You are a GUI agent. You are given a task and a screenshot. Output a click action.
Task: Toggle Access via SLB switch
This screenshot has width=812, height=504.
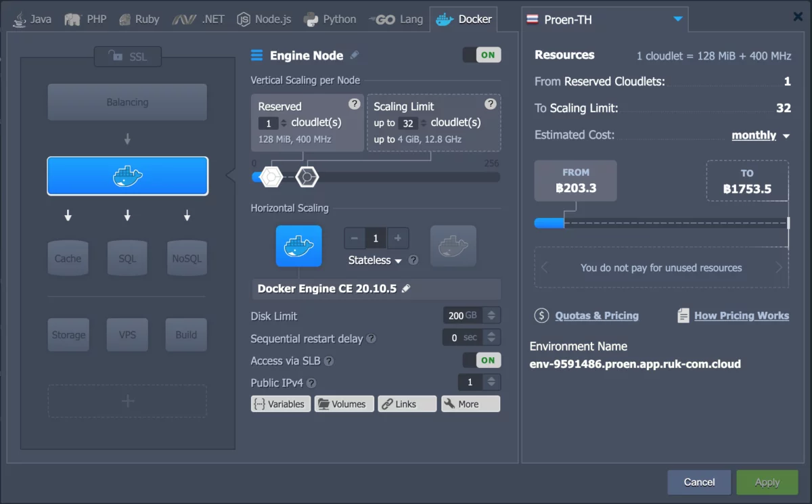[x=482, y=360]
